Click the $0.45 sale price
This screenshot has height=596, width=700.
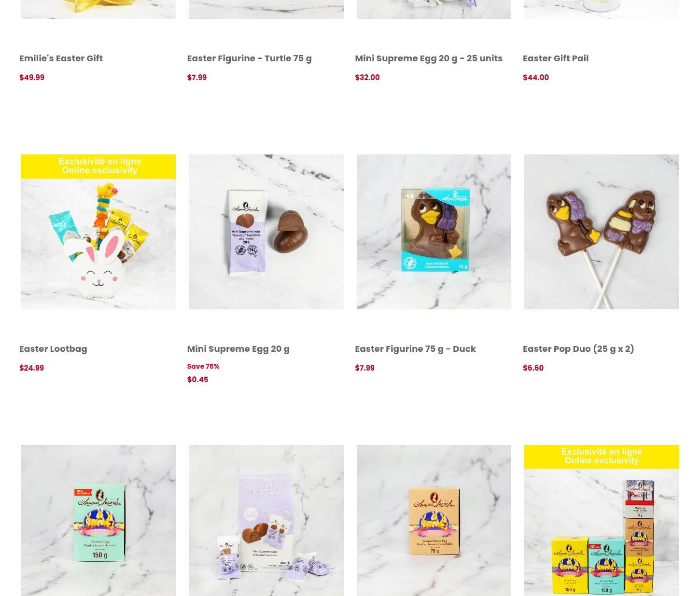click(197, 379)
